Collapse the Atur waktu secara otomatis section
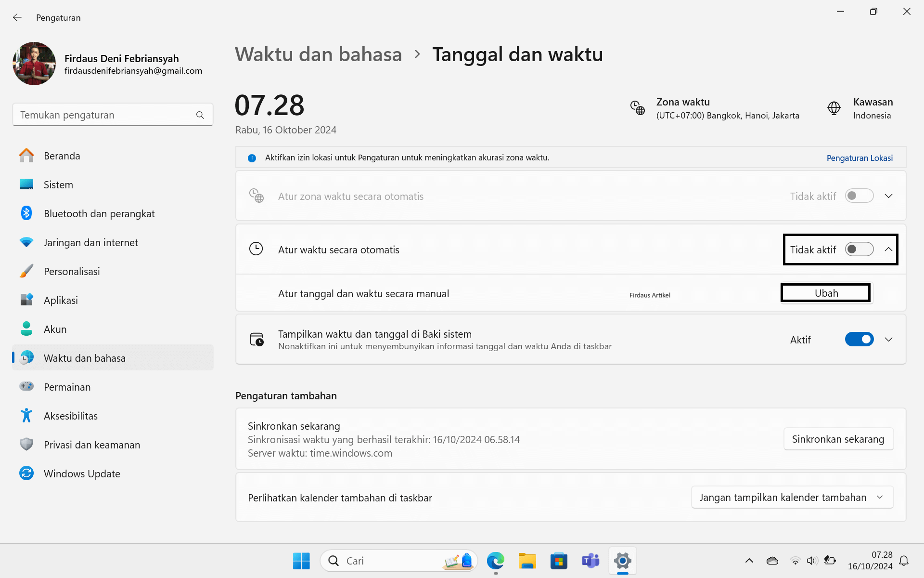 click(x=888, y=250)
